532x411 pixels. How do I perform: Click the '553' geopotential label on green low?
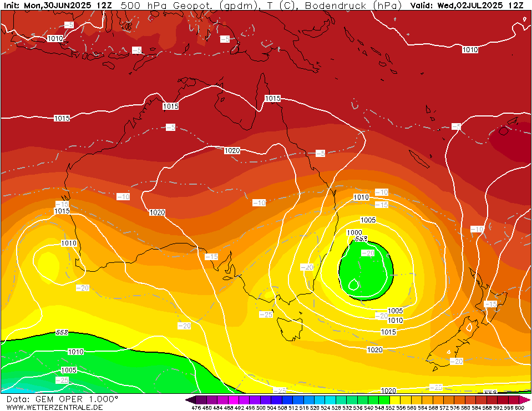pyautogui.click(x=361, y=239)
